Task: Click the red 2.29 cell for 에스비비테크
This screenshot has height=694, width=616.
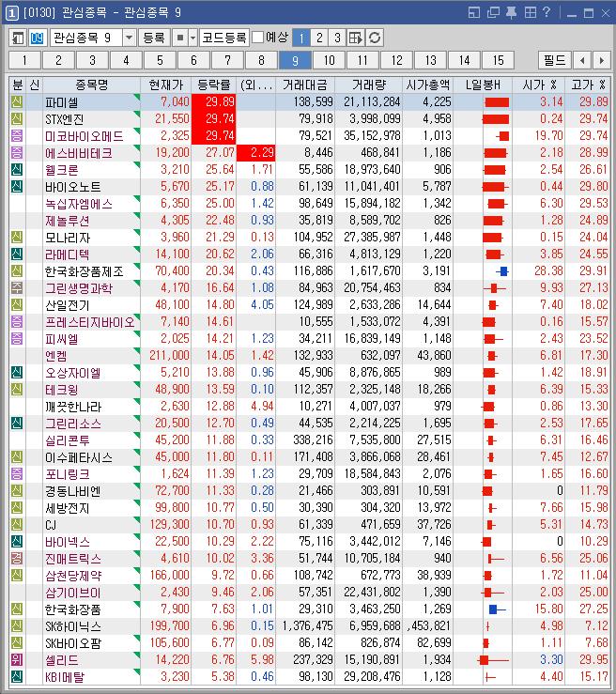Action: click(256, 153)
